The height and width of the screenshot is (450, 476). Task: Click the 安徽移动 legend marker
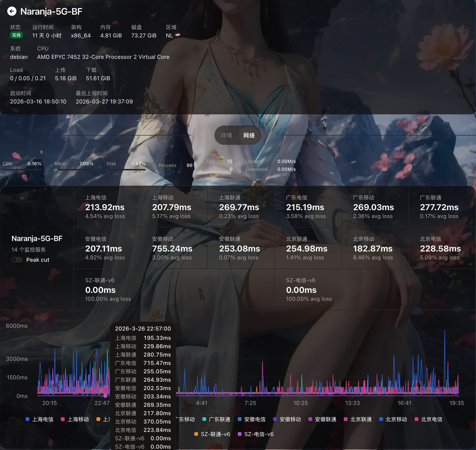(275, 419)
